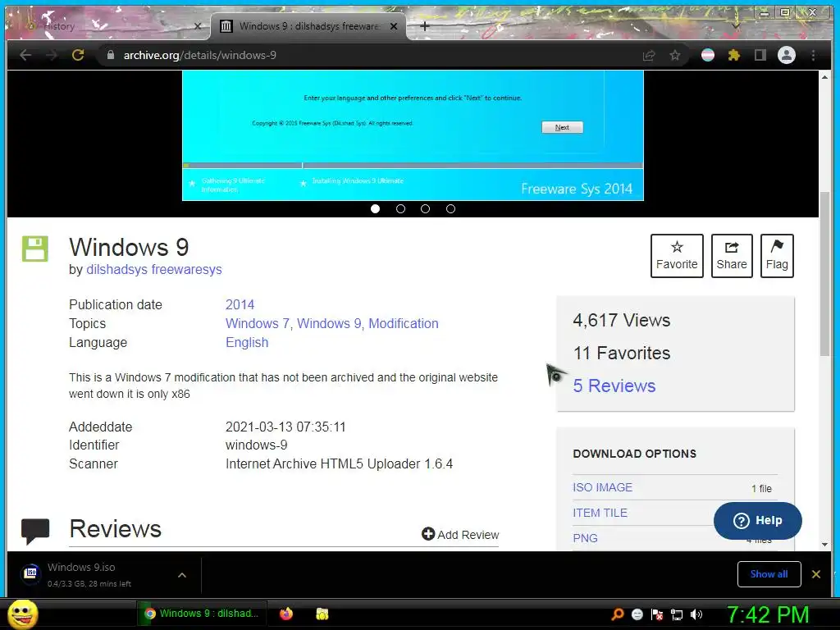
Task: Click the English language link
Action: [x=247, y=342]
